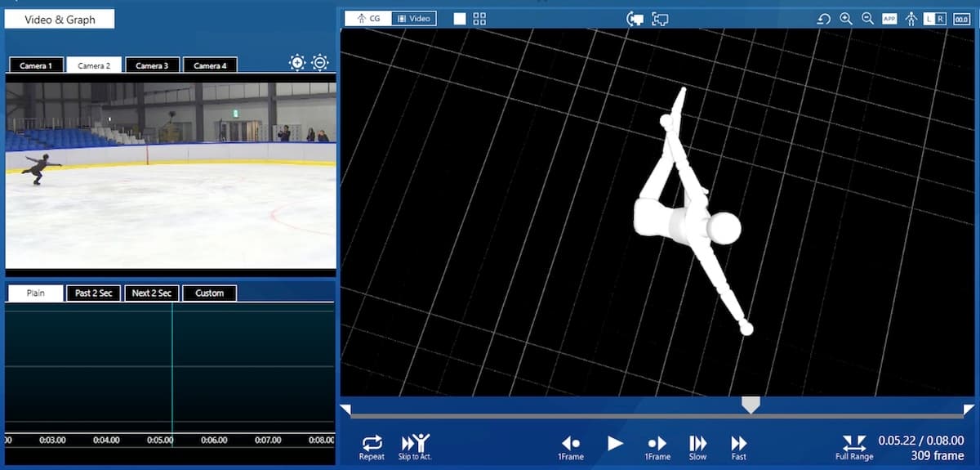
Task: Click the Custom graph tab
Action: (x=210, y=293)
